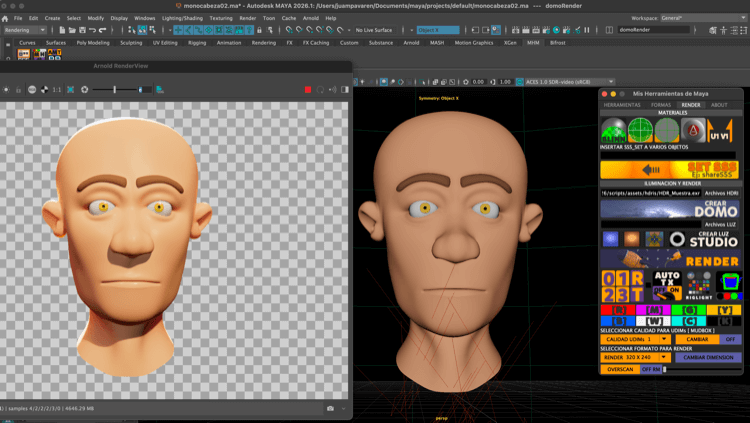Switch to the HERRAMIENTAS tab
This screenshot has width=750, height=423.
pos(622,104)
